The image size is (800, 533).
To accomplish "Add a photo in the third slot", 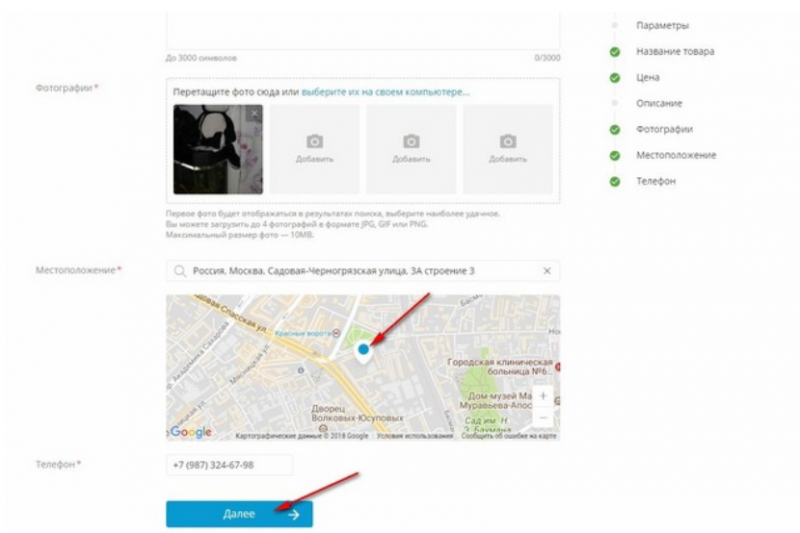I will click(411, 149).
